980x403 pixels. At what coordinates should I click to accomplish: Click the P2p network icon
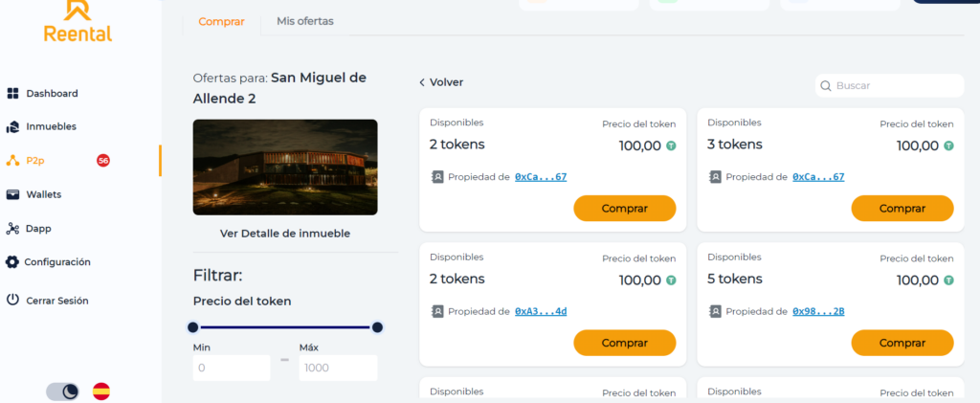[x=13, y=161]
